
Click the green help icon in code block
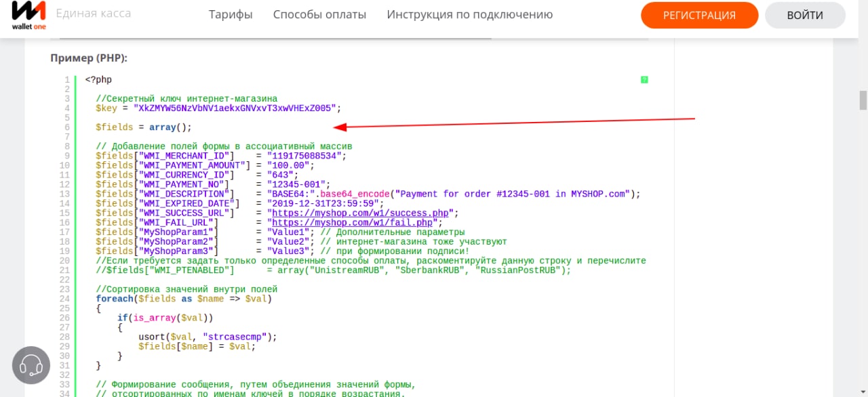tap(644, 80)
